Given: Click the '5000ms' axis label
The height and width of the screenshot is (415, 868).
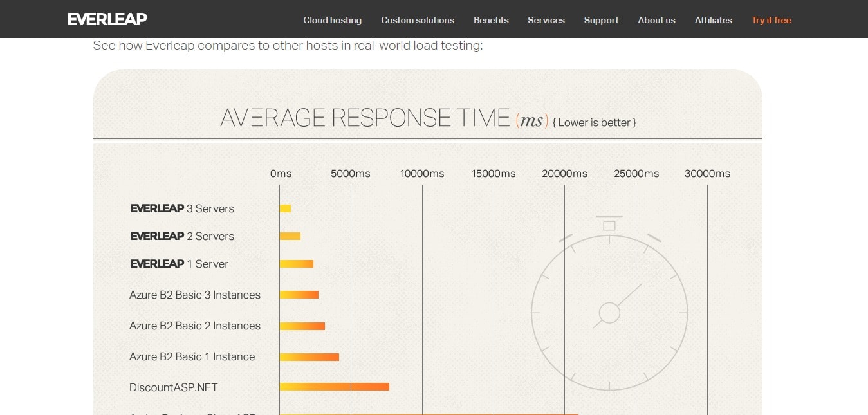Looking at the screenshot, I should tap(351, 174).
